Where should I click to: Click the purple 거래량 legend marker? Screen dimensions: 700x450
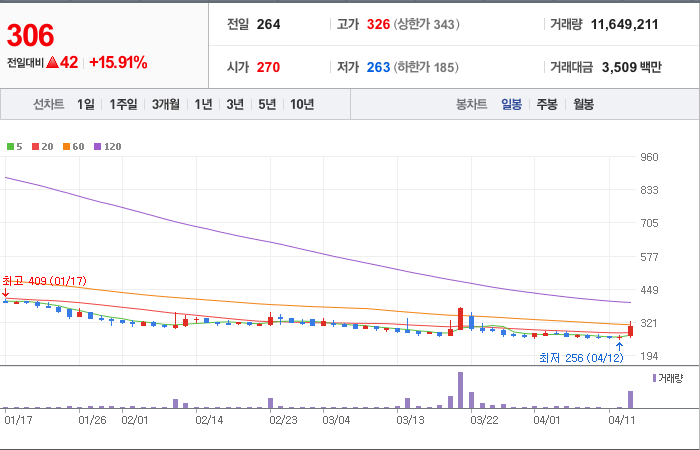[654, 379]
